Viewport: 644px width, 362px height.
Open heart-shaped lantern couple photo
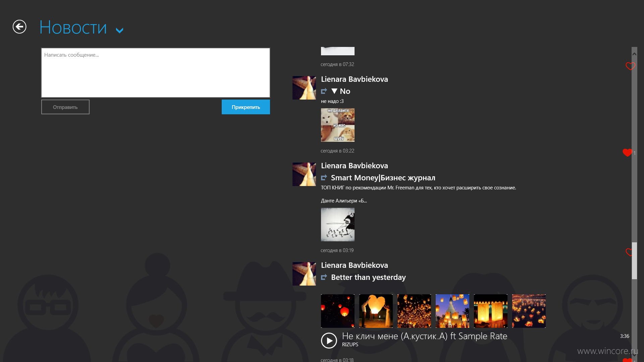click(x=376, y=311)
